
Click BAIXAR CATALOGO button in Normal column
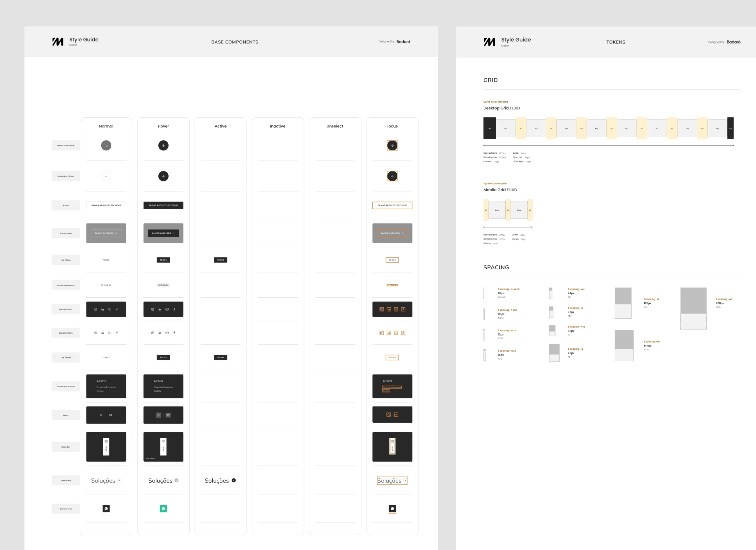click(x=106, y=233)
